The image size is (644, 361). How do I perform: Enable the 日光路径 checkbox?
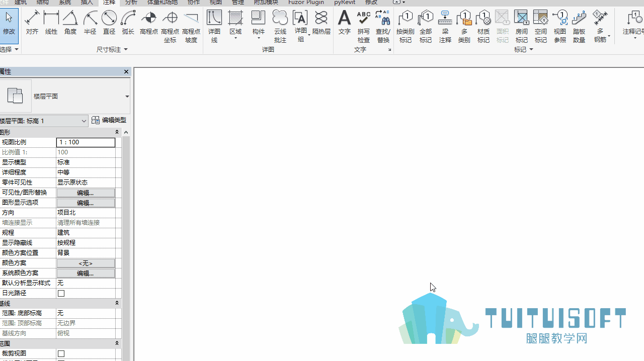point(61,293)
